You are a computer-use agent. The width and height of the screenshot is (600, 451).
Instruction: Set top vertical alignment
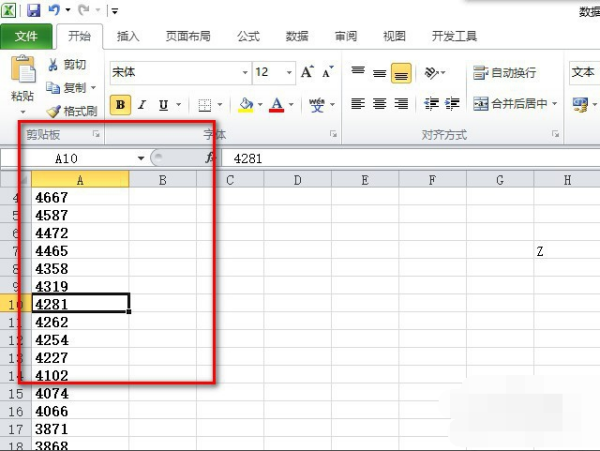358,72
